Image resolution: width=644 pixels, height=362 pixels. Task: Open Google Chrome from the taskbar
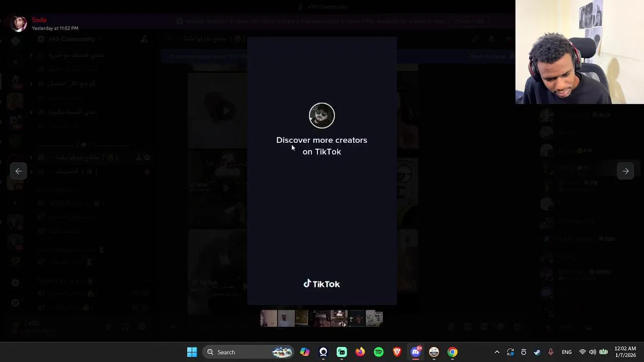pyautogui.click(x=452, y=352)
